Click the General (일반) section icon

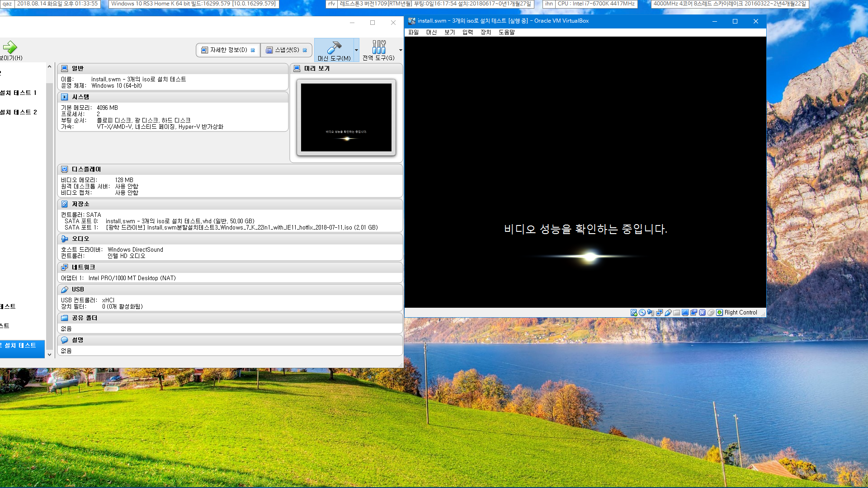[x=65, y=68]
